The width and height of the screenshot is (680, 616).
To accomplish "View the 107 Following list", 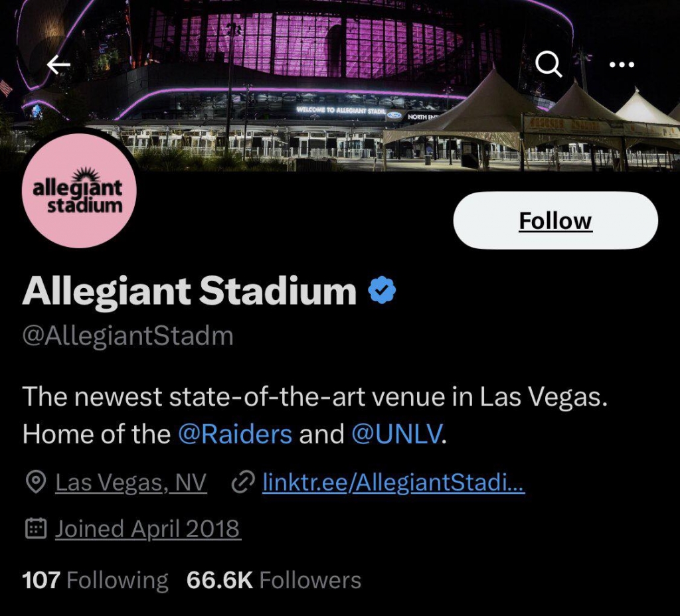I will point(95,580).
